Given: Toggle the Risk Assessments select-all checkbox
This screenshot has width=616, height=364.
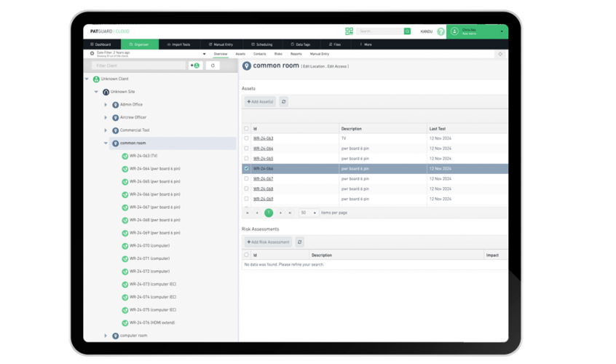Looking at the screenshot, I should click(x=246, y=255).
